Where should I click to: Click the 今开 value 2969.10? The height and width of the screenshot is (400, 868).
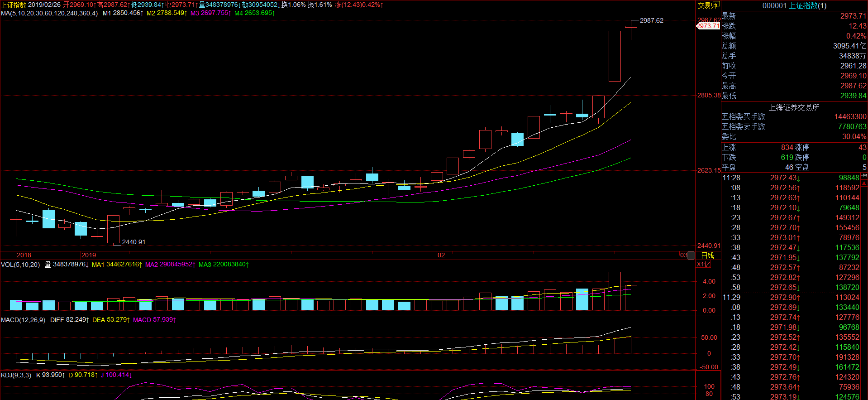tap(854, 76)
